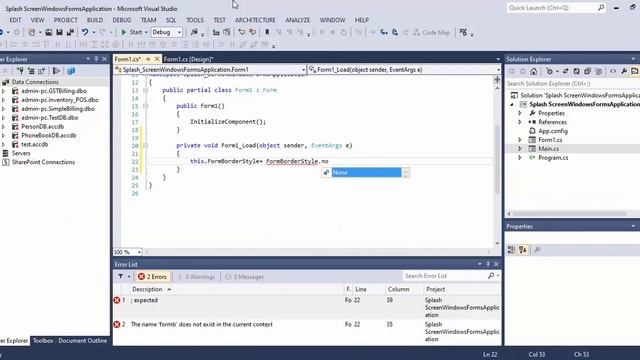Click the IntelliSense list scrollbar
Image resolution: width=640 pixels, height=360 pixels.
[406, 173]
